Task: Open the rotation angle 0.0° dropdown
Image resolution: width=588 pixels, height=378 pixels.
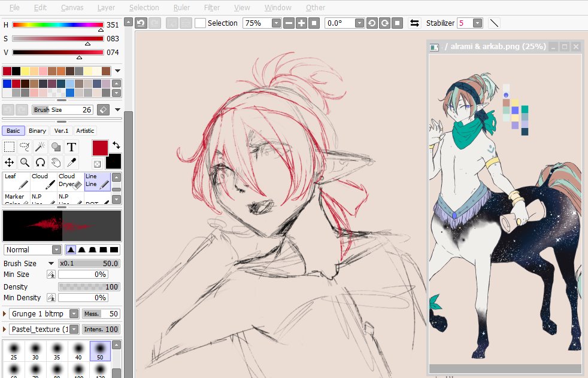Action: (x=359, y=23)
